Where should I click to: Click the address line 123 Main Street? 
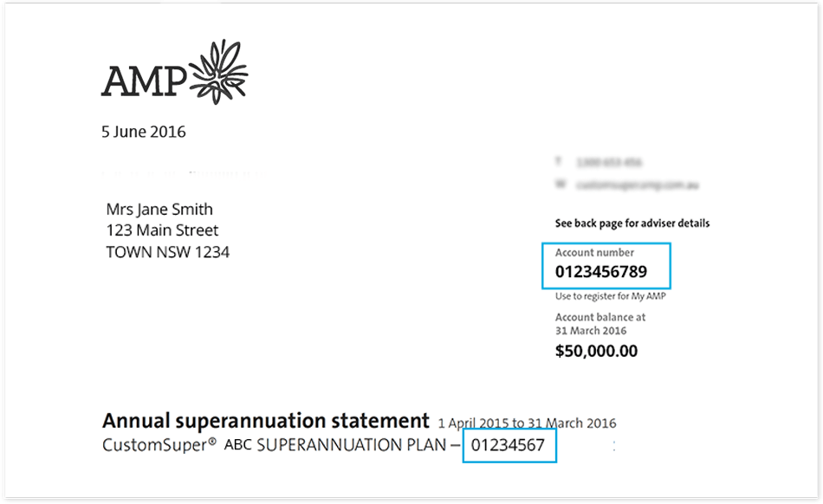(162, 230)
